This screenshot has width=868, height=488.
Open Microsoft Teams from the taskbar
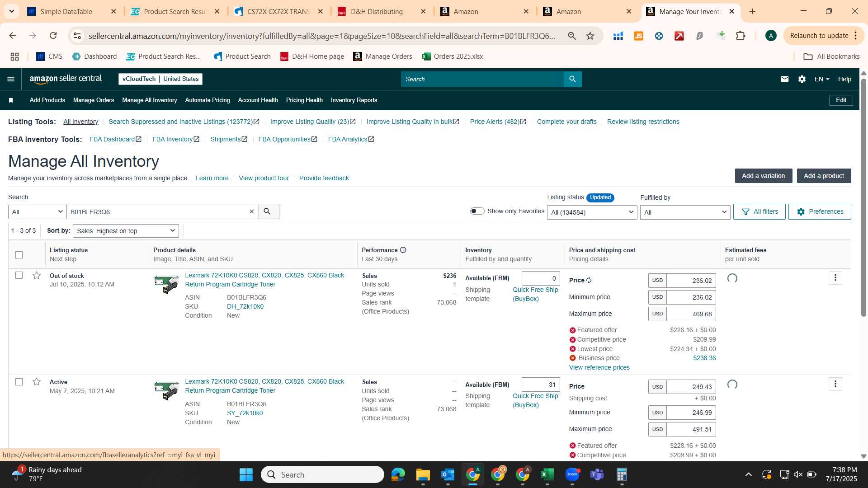point(597,474)
